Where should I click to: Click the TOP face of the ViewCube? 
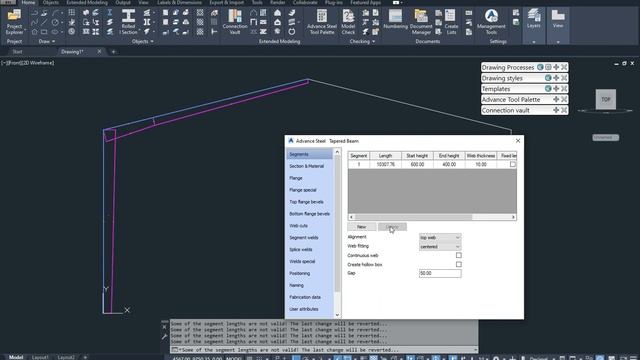click(606, 99)
